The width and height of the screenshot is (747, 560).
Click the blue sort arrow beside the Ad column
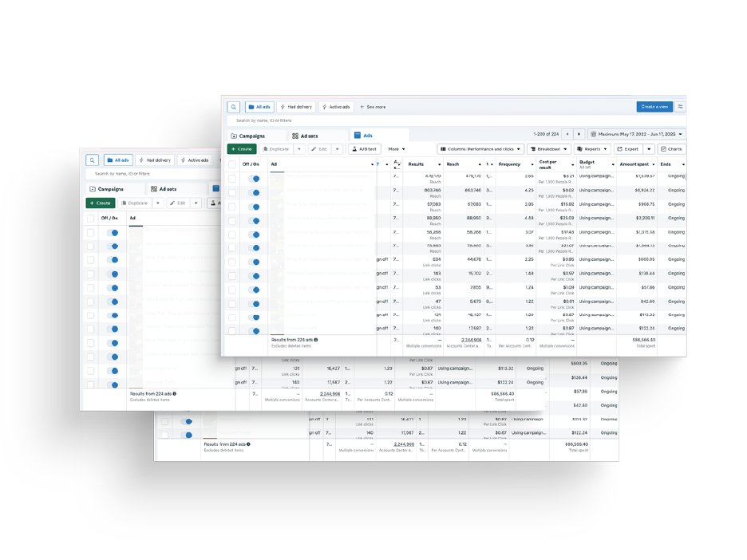(x=377, y=164)
